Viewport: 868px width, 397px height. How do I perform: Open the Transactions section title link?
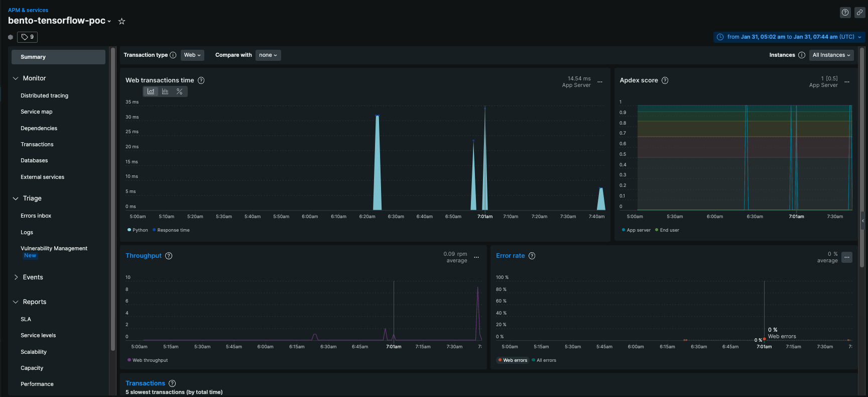coord(145,383)
